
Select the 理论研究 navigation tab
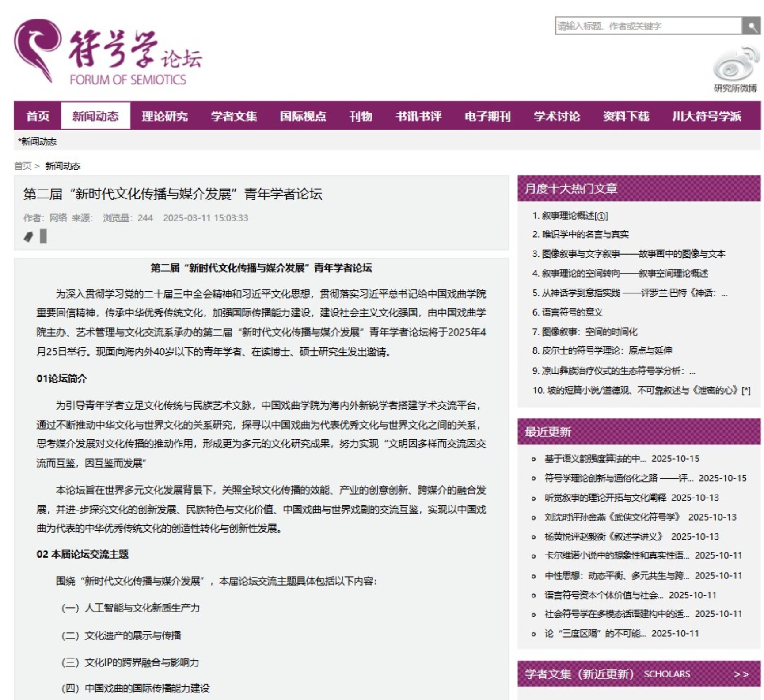click(x=164, y=116)
